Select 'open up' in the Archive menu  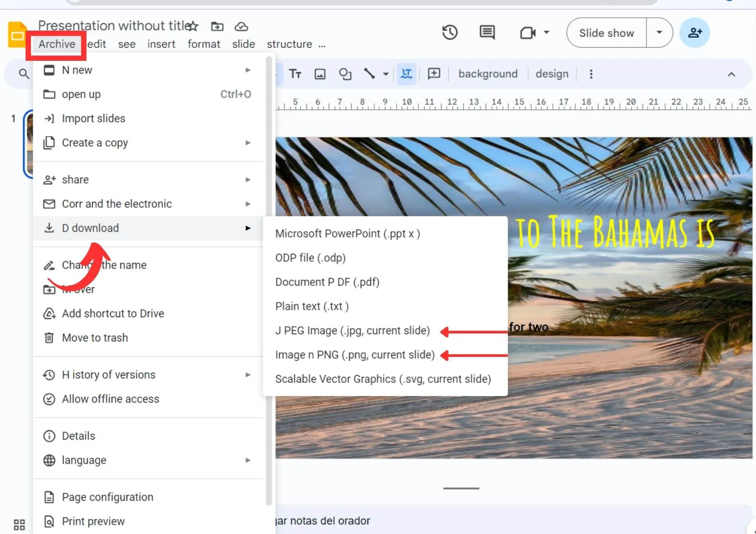point(148,94)
